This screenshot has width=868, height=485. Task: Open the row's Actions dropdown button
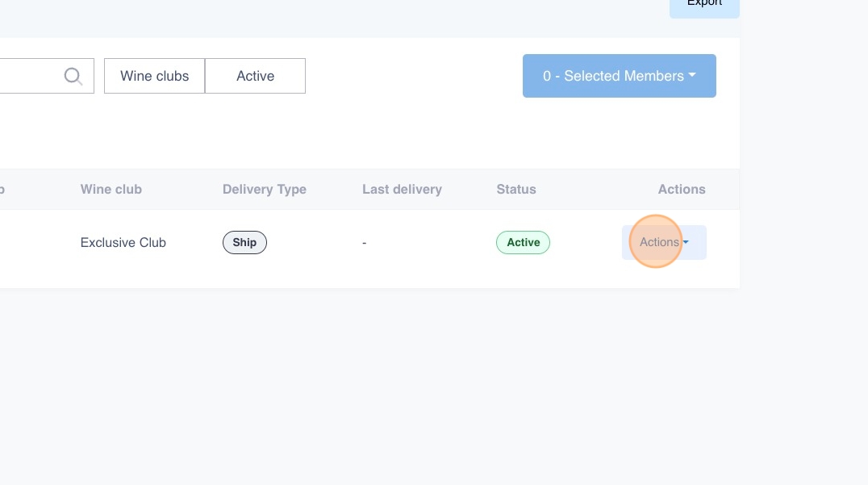[659, 242]
